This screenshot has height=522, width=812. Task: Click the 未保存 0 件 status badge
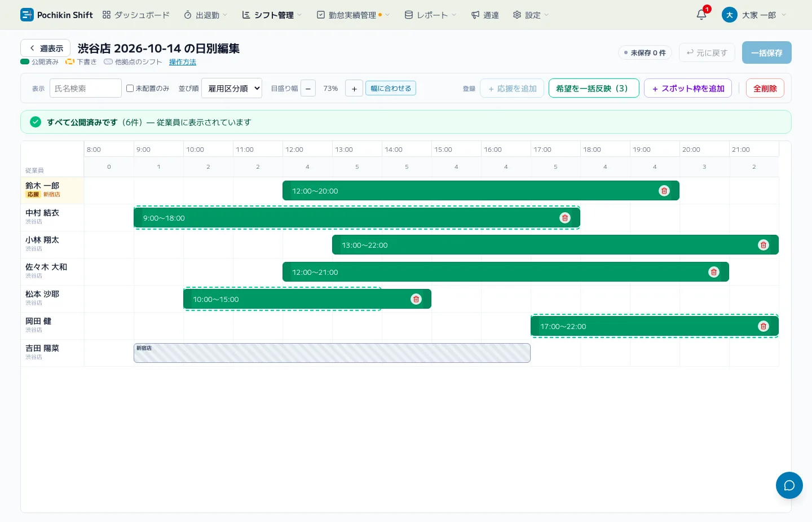point(645,52)
